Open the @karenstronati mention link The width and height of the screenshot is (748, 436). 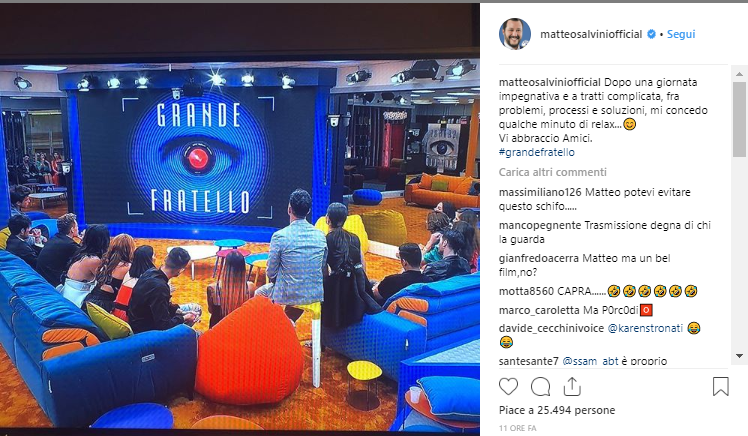(x=645, y=328)
